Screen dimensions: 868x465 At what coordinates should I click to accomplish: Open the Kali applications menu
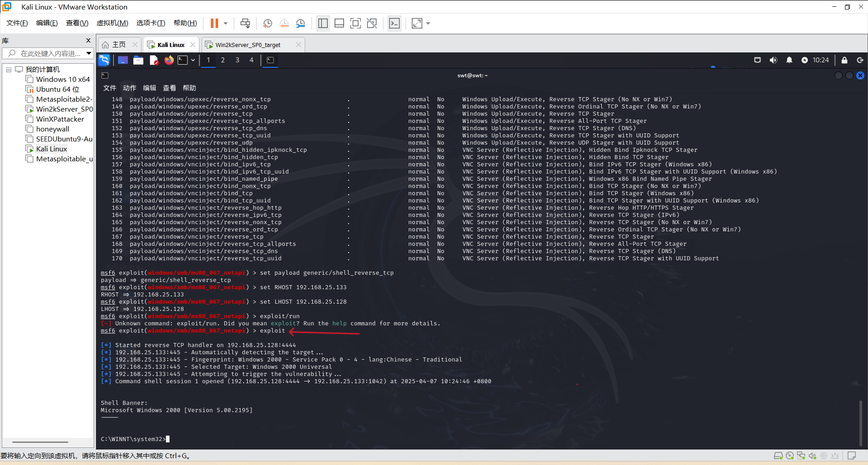click(x=104, y=60)
